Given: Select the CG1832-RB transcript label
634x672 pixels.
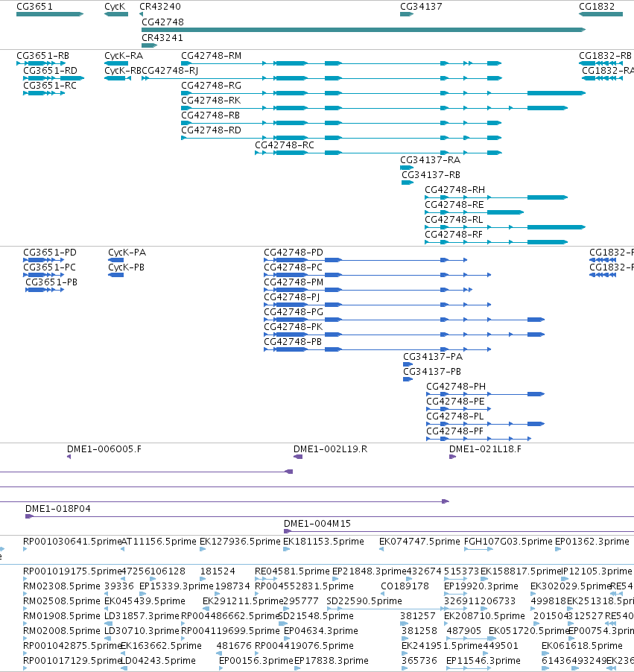Looking at the screenshot, I should (605, 56).
